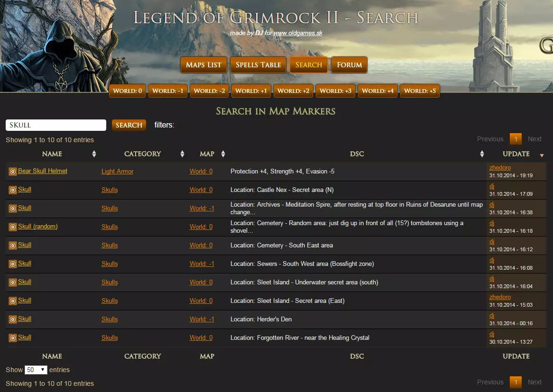This screenshot has height=392, width=553.
Task: Click top pagination Previous
Action: point(490,139)
